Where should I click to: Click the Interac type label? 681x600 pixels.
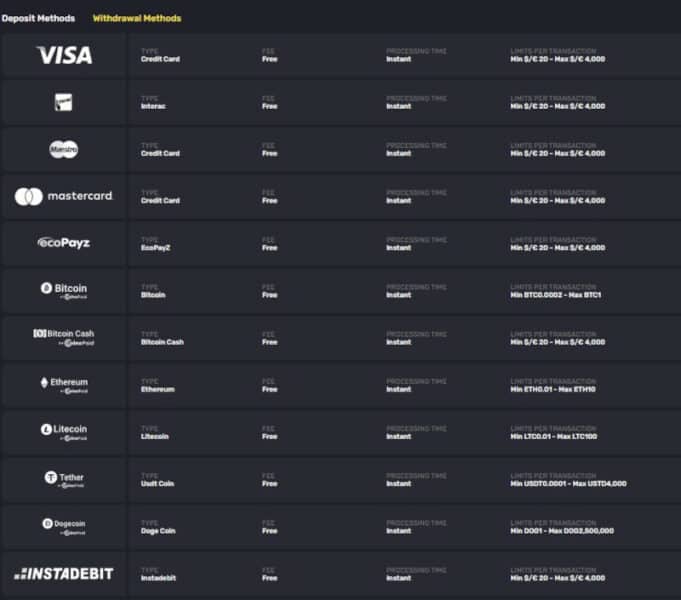point(153,106)
